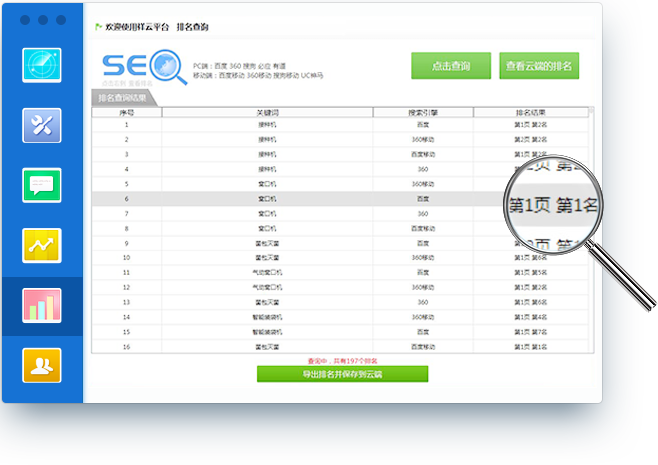The height and width of the screenshot is (465, 658).
Task: Click 百度移动 search engine cell in row 8
Action: (x=423, y=228)
